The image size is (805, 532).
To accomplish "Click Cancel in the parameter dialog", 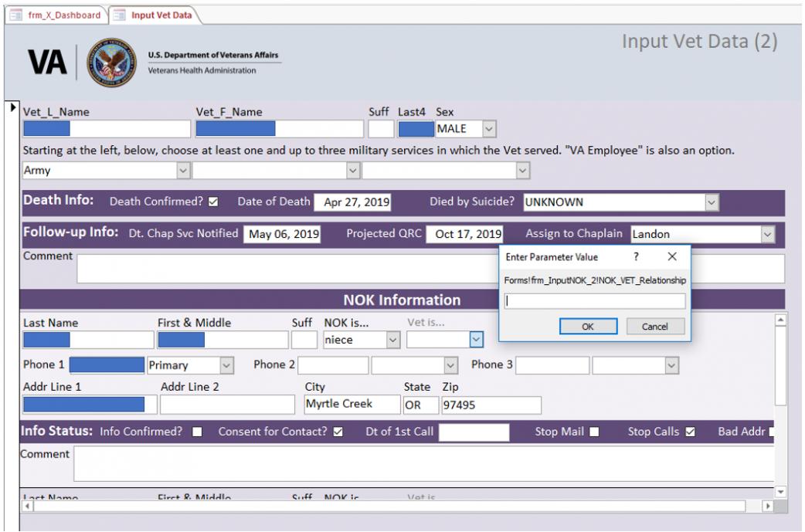I will click(x=655, y=327).
